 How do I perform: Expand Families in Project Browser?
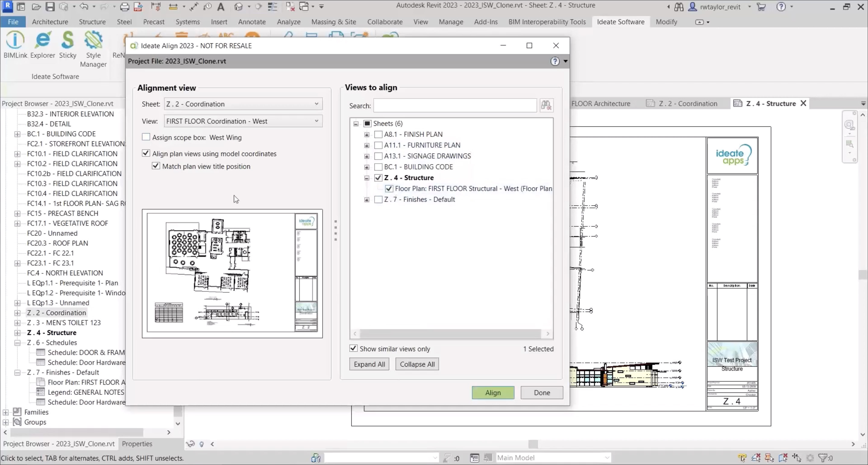[x=6, y=412]
